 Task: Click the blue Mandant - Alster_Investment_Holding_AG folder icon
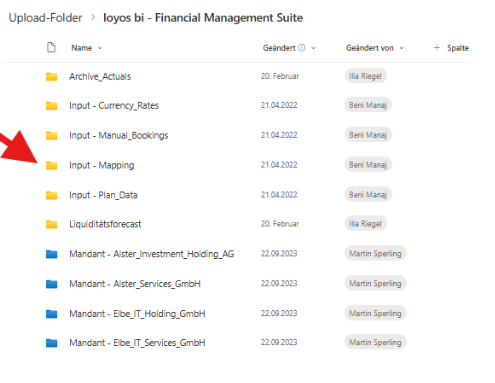tap(51, 254)
